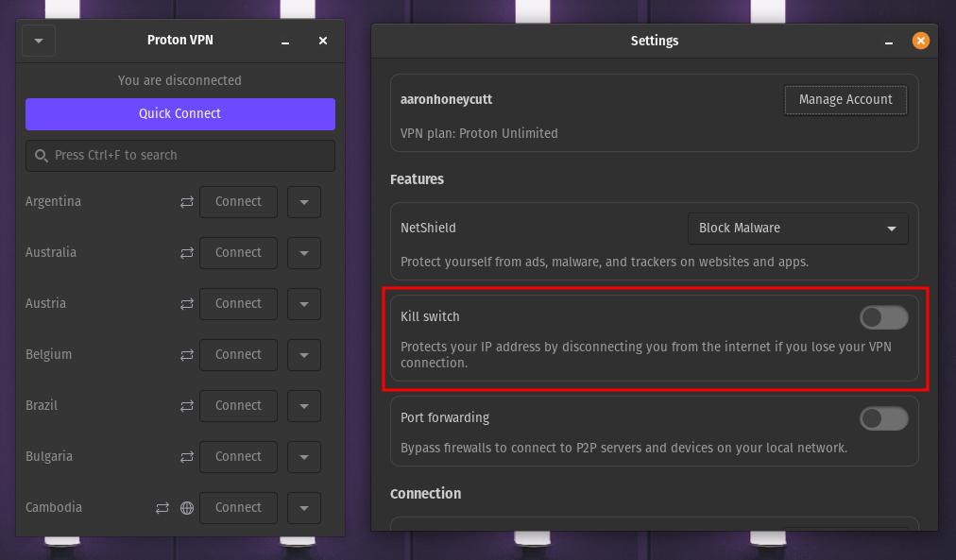This screenshot has height=560, width=956.
Task: Expand the dropdown arrow next to Argentina's Connect
Action: (303, 201)
